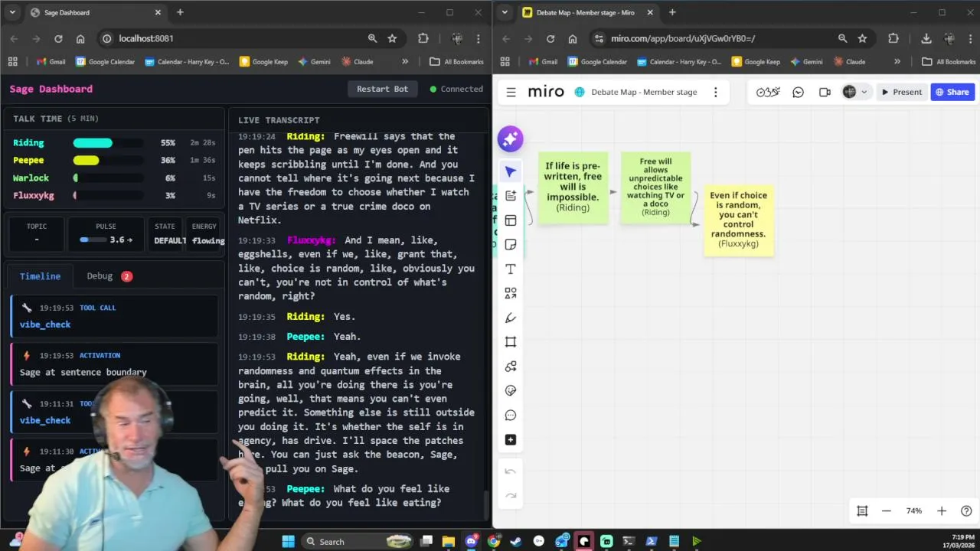Expand bookmarks overflow chevron in Miro window
The image size is (980, 551).
pyautogui.click(x=897, y=62)
